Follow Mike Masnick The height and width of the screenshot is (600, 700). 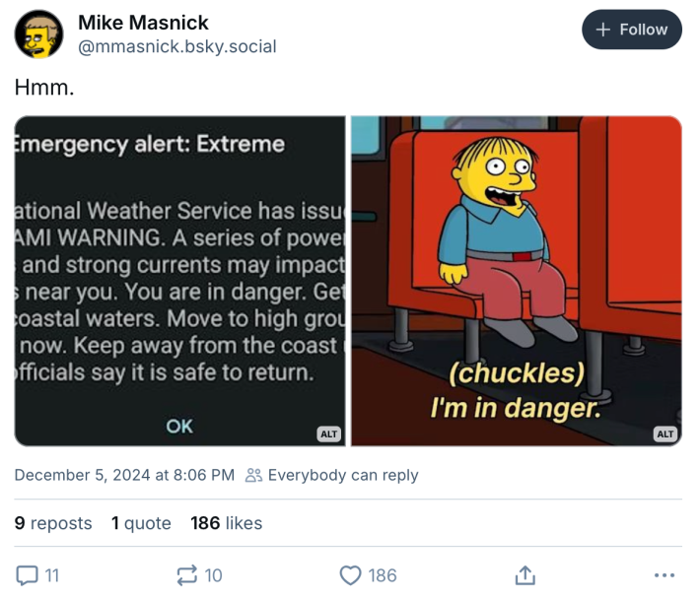point(632,30)
